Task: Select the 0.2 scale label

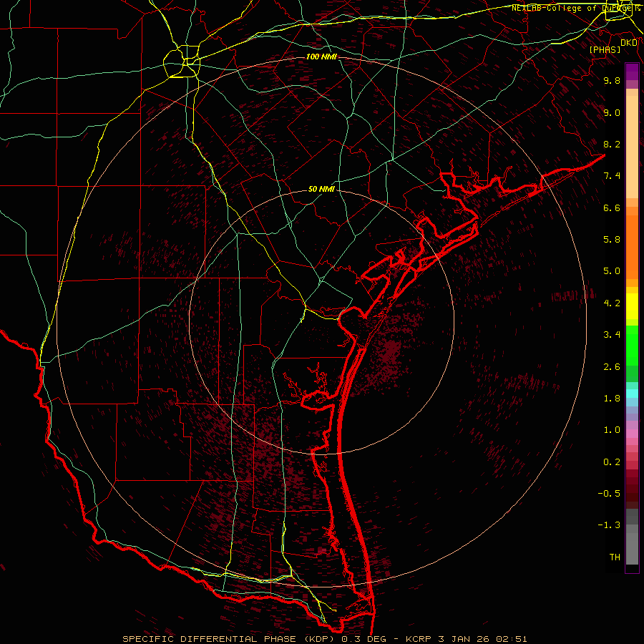Action: [612, 462]
